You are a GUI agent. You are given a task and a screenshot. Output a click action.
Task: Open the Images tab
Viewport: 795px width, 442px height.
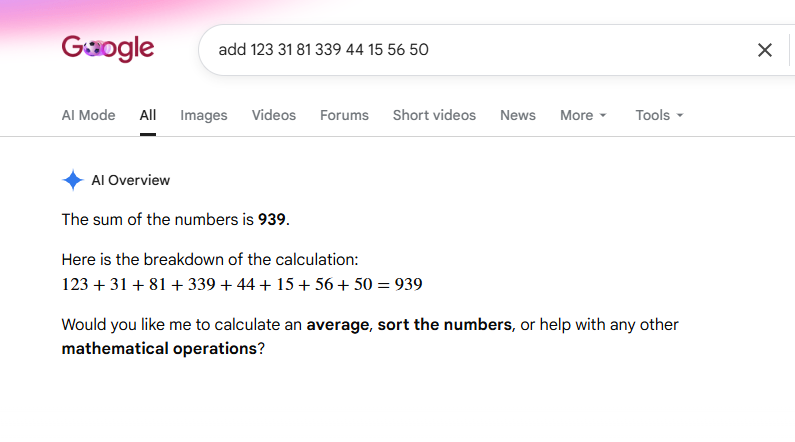tap(204, 115)
